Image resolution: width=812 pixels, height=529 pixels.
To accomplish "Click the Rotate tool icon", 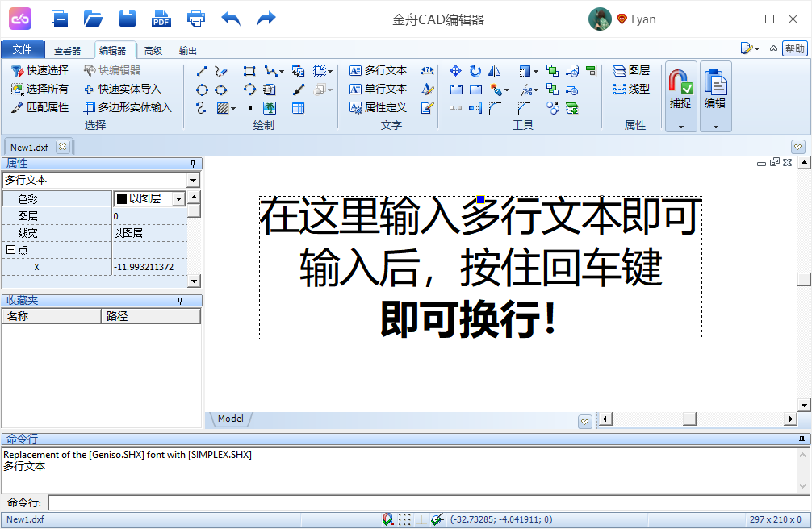I will pyautogui.click(x=475, y=71).
